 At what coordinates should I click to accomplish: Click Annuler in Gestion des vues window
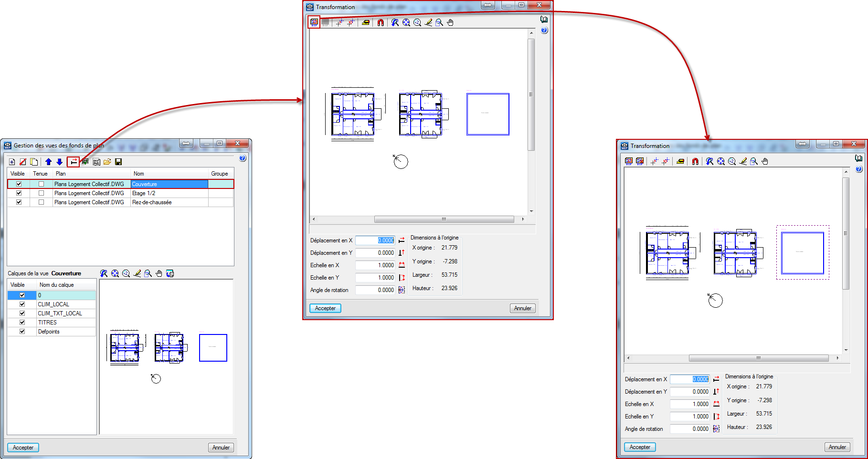click(x=221, y=448)
